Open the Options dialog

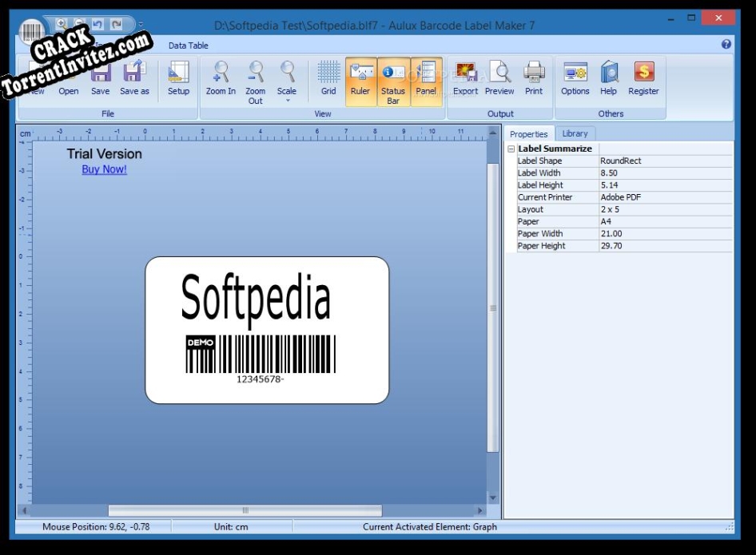pos(575,77)
